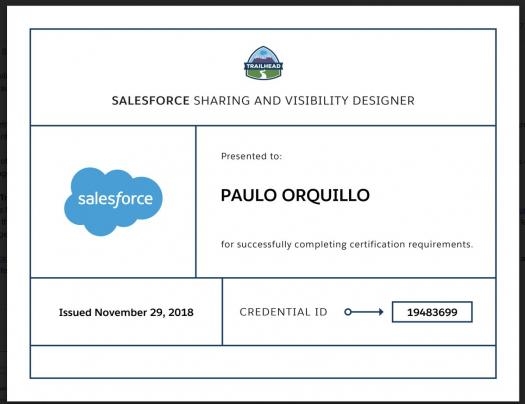Click the word ORQUILLO in the name
The height and width of the screenshot is (404, 525).
coord(326,195)
